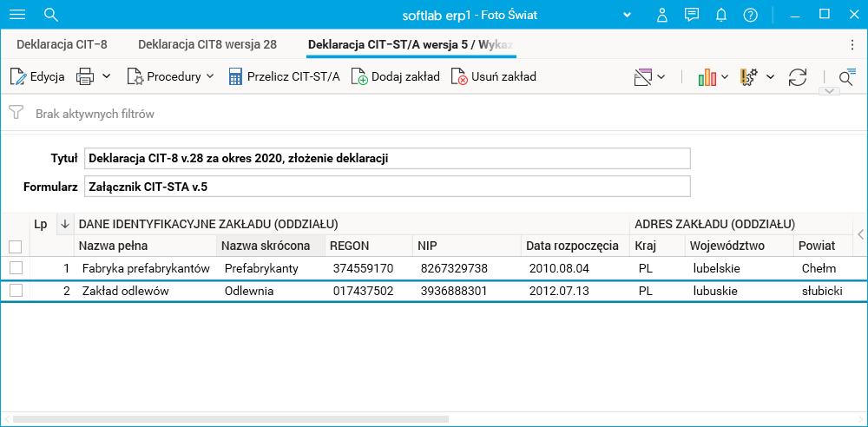The height and width of the screenshot is (427, 868).
Task: Switch to Deklaracja CIT-8 tab
Action: (62, 44)
